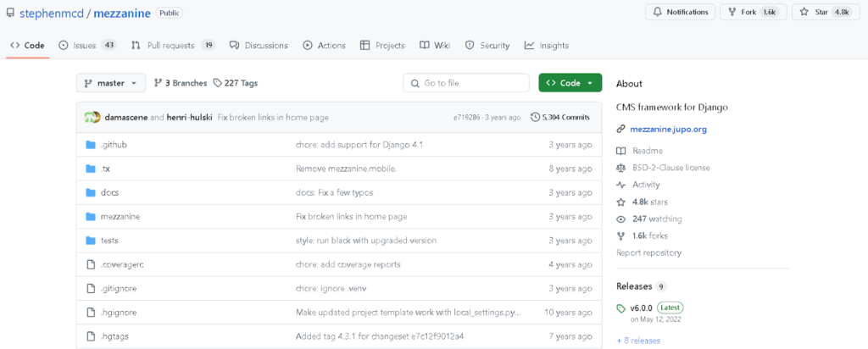Open the .coveragerc file
This screenshot has height=349, width=868.
pos(122,264)
